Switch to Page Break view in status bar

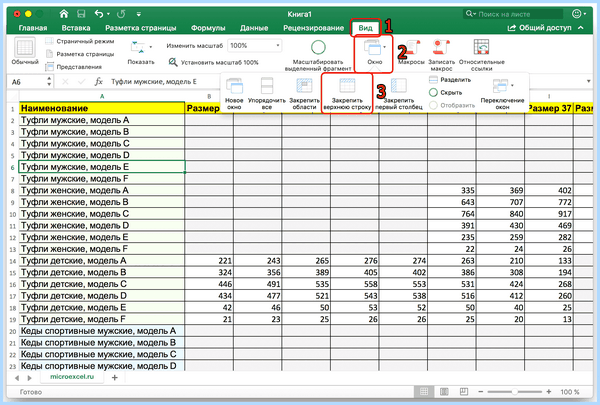click(x=463, y=392)
